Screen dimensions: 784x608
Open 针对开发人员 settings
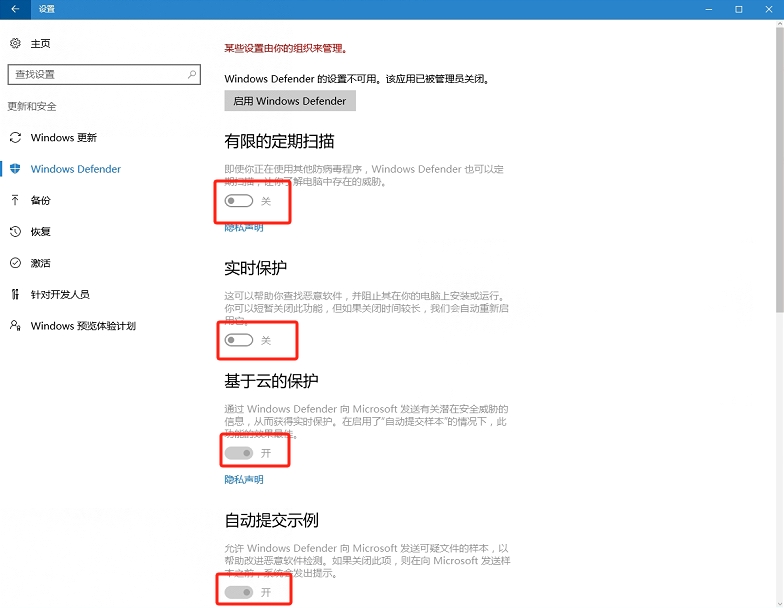click(60, 294)
